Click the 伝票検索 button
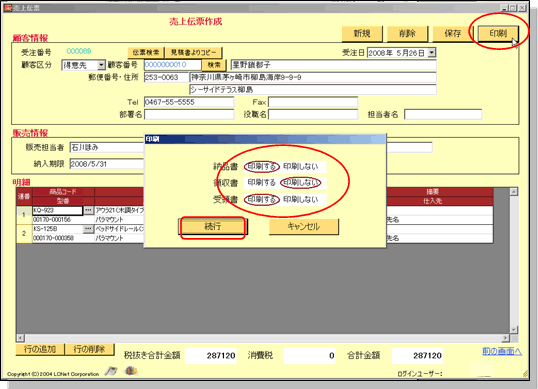 tap(146, 52)
